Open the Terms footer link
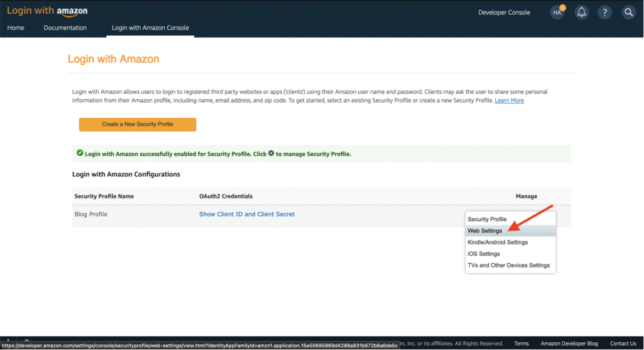 [521, 344]
